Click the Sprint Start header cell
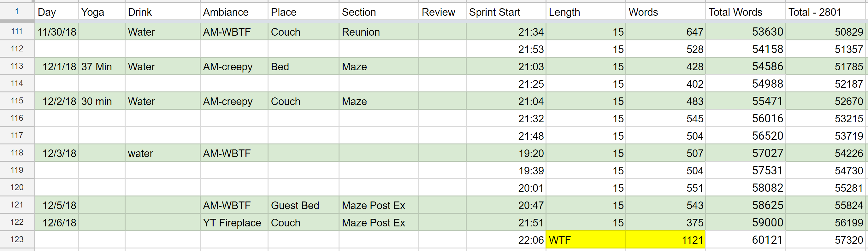This screenshot has height=251, width=868. tap(505, 12)
